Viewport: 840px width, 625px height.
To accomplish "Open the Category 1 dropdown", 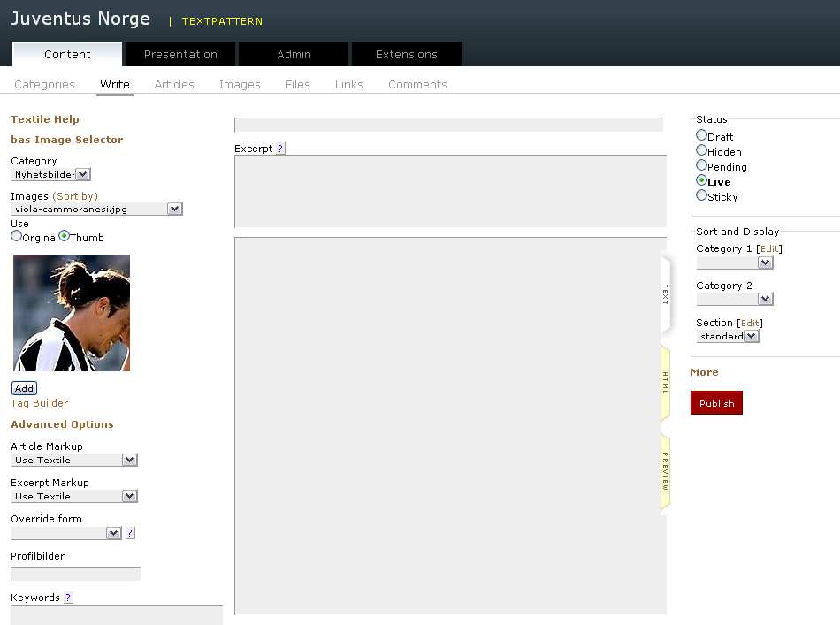I will pos(735,263).
